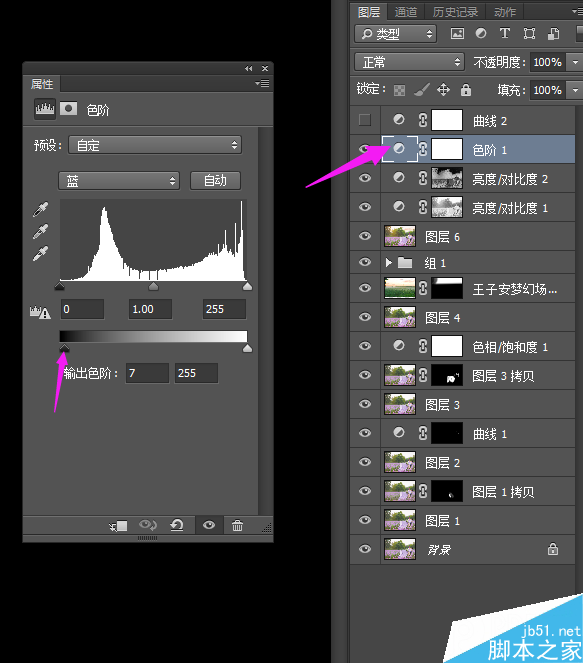The width and height of the screenshot is (583, 663).
Task: Hide the 曲线 1 layer
Action: 364,433
